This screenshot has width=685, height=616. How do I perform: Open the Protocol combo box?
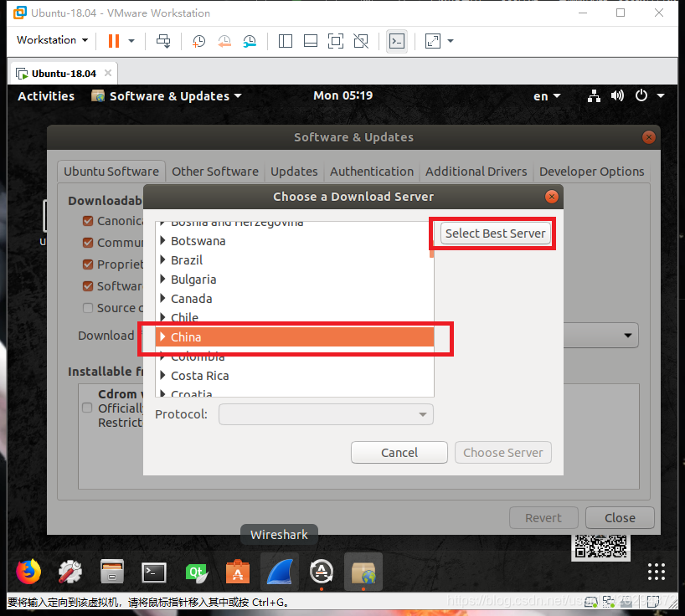click(326, 413)
